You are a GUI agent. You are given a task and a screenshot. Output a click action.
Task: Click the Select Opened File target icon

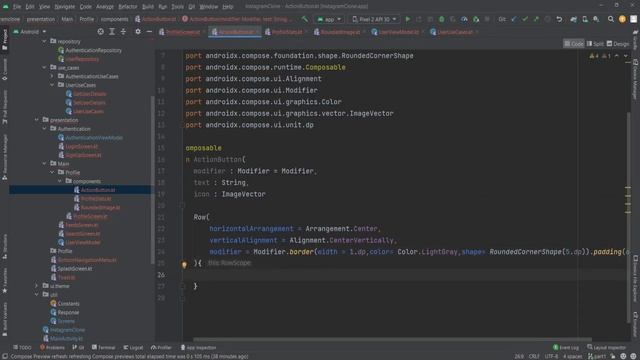coord(100,31)
